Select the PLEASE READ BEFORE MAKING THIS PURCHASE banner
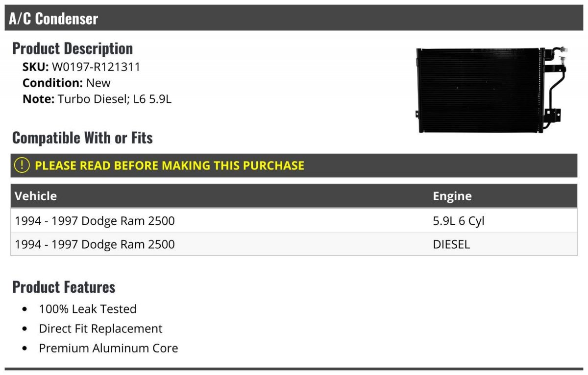 click(294, 165)
